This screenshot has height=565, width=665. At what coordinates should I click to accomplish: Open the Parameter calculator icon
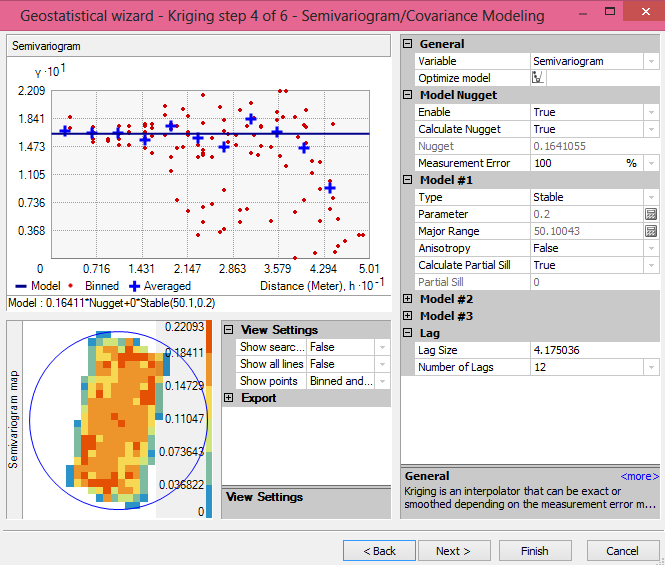[x=650, y=214]
